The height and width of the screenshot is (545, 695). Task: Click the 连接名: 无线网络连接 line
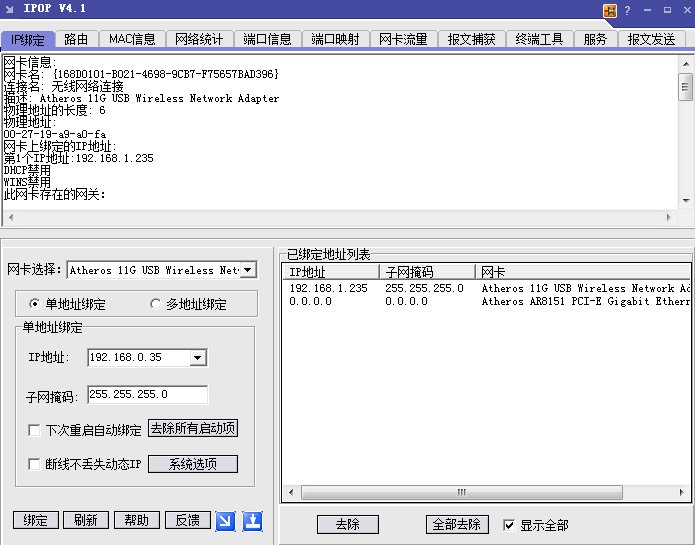[63, 86]
